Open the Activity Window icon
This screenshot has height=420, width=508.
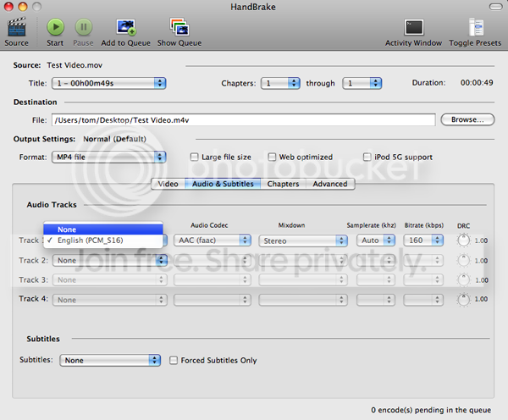414,27
